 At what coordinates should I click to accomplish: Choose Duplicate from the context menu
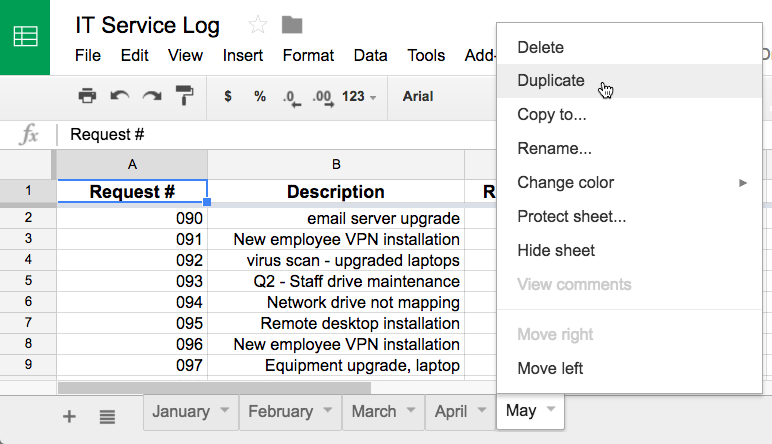point(551,81)
